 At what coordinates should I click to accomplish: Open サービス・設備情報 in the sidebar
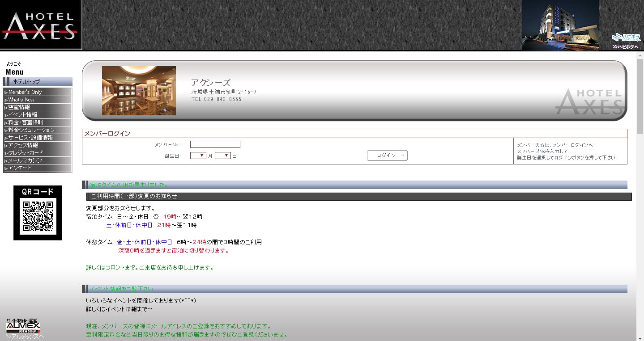(38, 138)
